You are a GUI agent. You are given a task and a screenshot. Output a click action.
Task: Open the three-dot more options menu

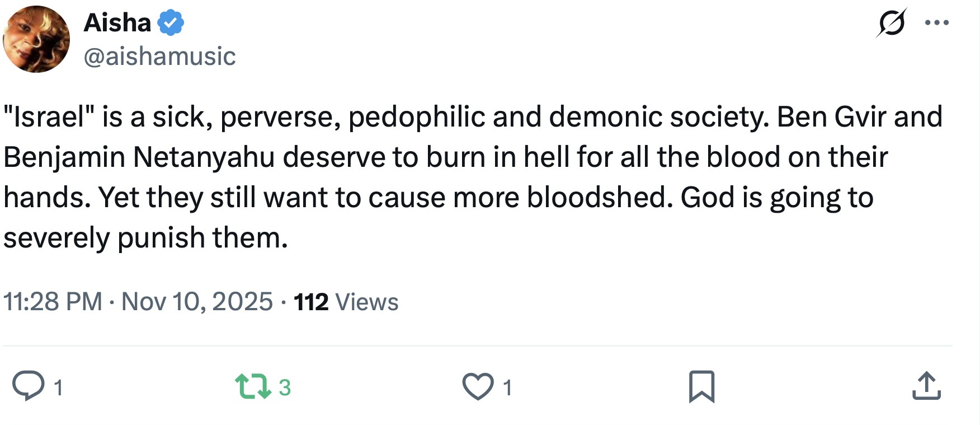pyautogui.click(x=937, y=23)
